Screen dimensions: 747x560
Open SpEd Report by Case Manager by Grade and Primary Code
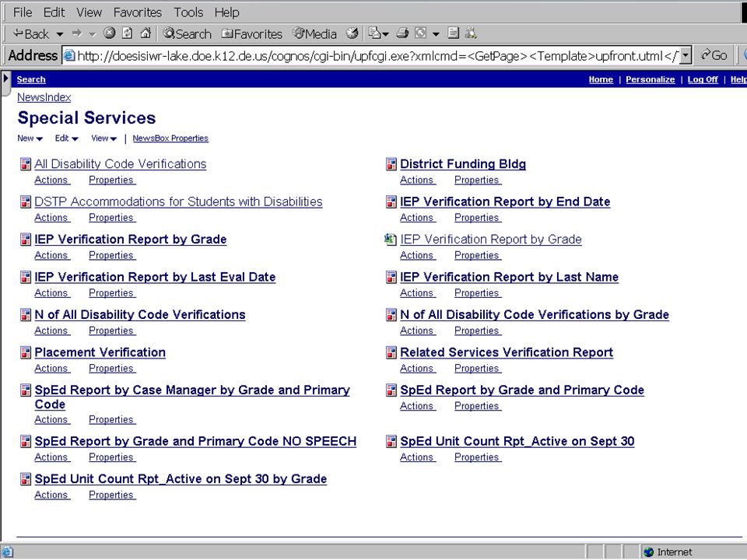point(192,397)
